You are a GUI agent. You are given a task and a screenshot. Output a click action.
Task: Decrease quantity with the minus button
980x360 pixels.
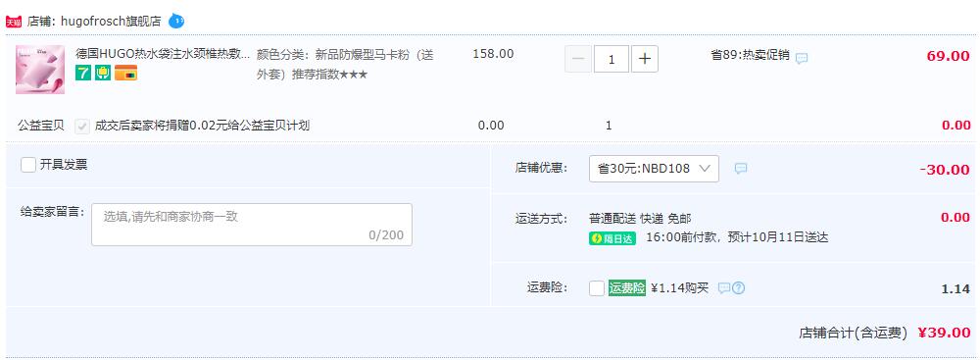578,59
